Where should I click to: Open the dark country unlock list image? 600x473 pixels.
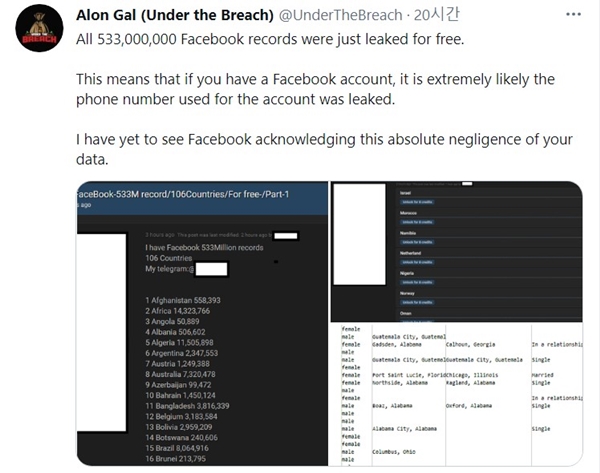pyautogui.click(x=457, y=251)
